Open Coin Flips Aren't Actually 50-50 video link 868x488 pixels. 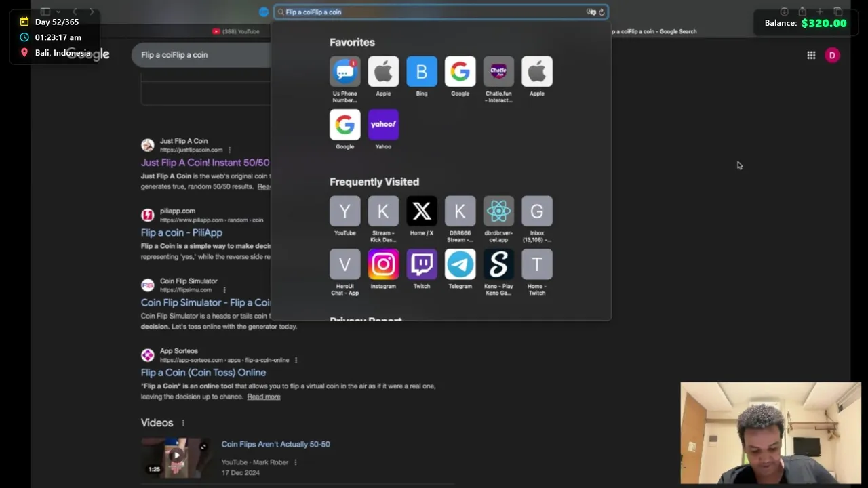pyautogui.click(x=275, y=444)
